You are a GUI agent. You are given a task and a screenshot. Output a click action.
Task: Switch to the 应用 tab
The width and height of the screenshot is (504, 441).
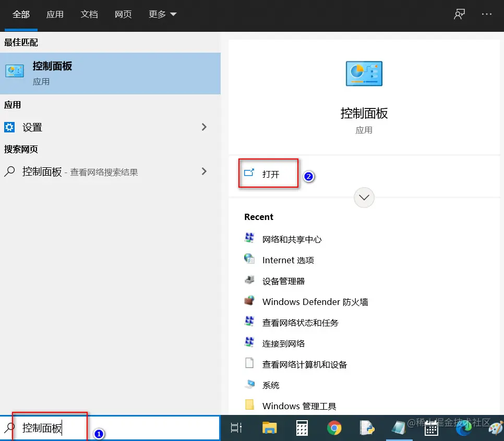55,14
